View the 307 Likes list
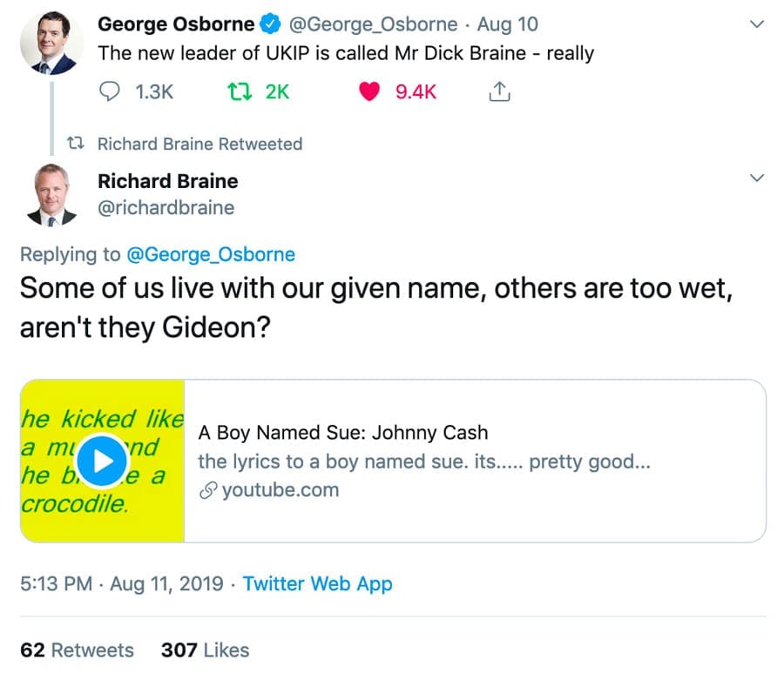Viewport: 784px width, 680px height. click(x=205, y=650)
